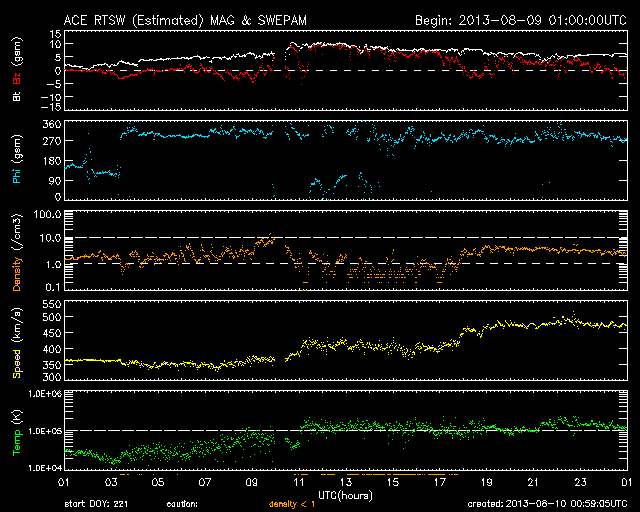Click the '13' hour tick label
The image size is (640, 512).
[x=346, y=483]
